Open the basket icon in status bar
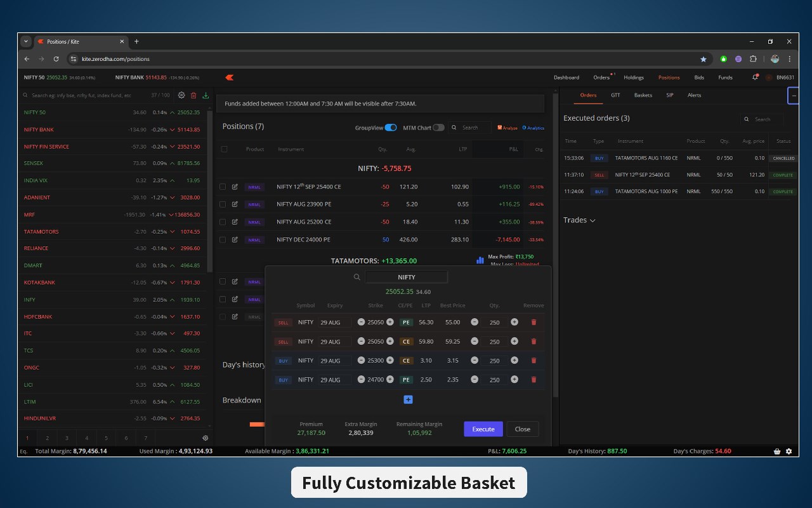Image resolution: width=812 pixels, height=508 pixels. point(777,451)
